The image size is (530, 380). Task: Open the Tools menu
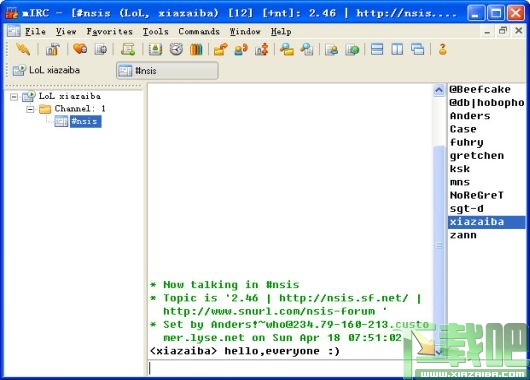[155, 31]
